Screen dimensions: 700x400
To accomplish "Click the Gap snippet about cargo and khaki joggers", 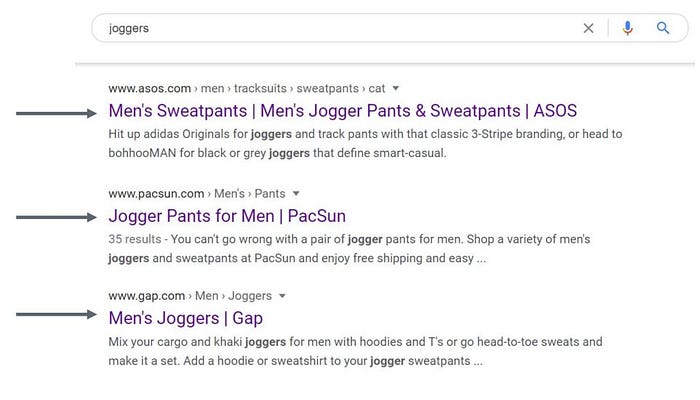I will point(355,351).
